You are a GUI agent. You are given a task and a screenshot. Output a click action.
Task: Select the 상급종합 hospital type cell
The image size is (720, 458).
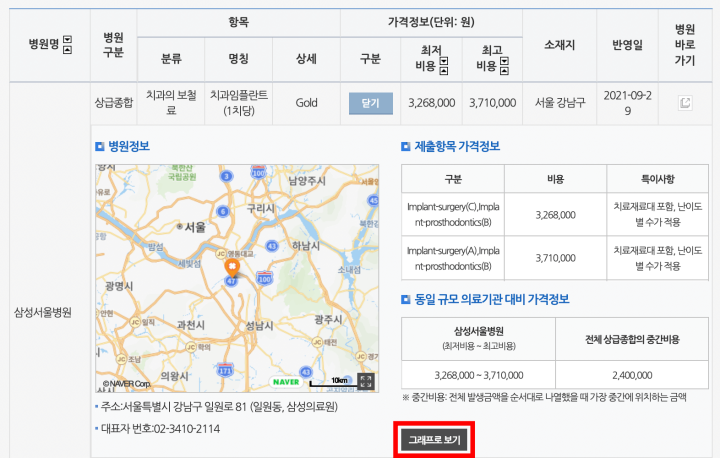tap(113, 103)
